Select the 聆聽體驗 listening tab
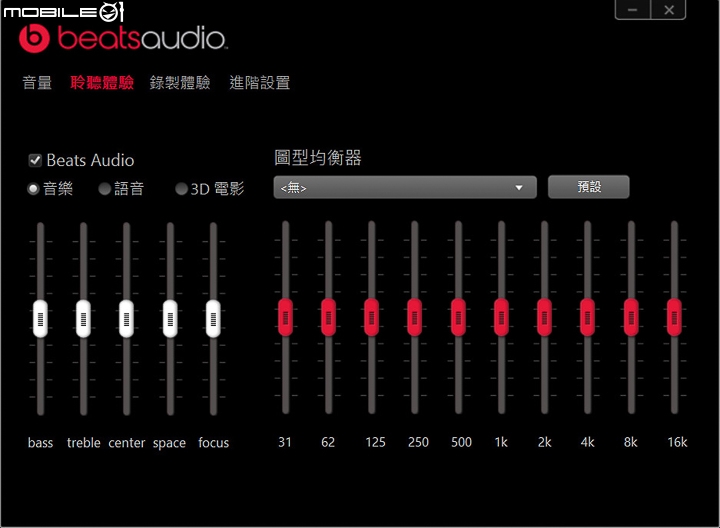This screenshot has height=528, width=720. [101, 83]
